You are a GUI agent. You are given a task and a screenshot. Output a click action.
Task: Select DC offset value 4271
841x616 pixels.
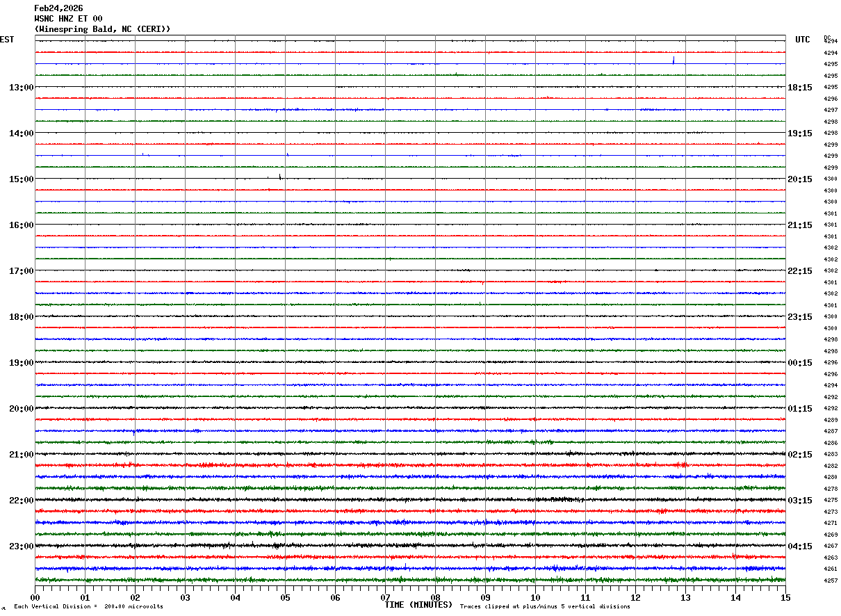point(831,524)
